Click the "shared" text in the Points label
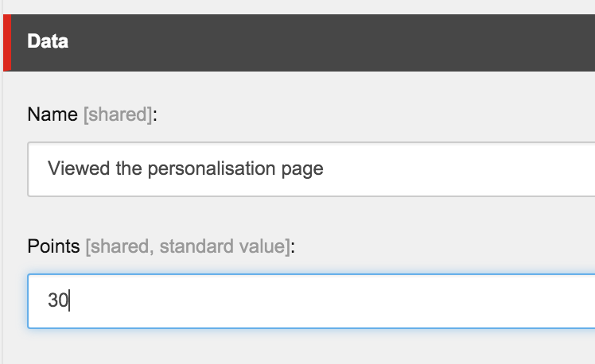The image size is (595, 364). click(x=119, y=246)
